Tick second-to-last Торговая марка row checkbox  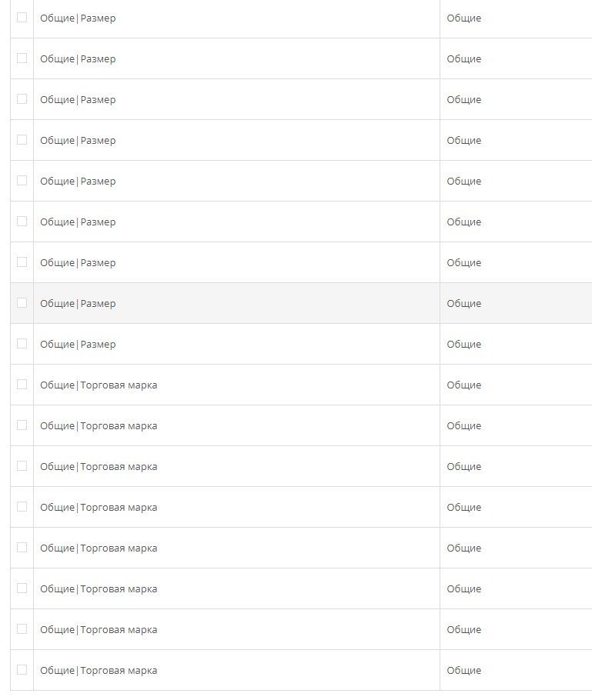click(22, 629)
